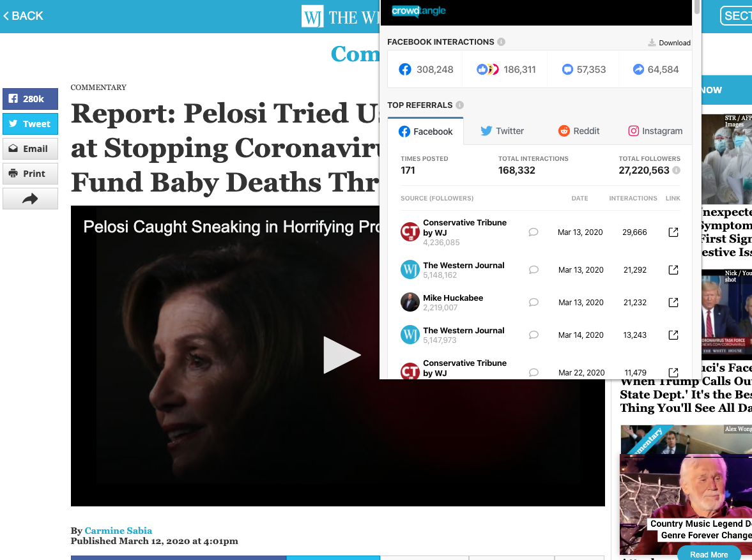
Task: Click the gray share arrow button
Action: tap(30, 199)
